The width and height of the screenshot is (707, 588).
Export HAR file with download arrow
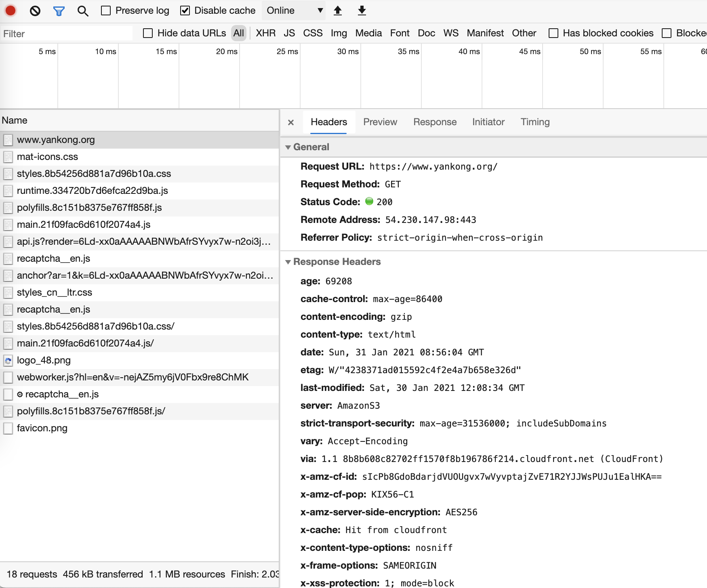point(362,10)
